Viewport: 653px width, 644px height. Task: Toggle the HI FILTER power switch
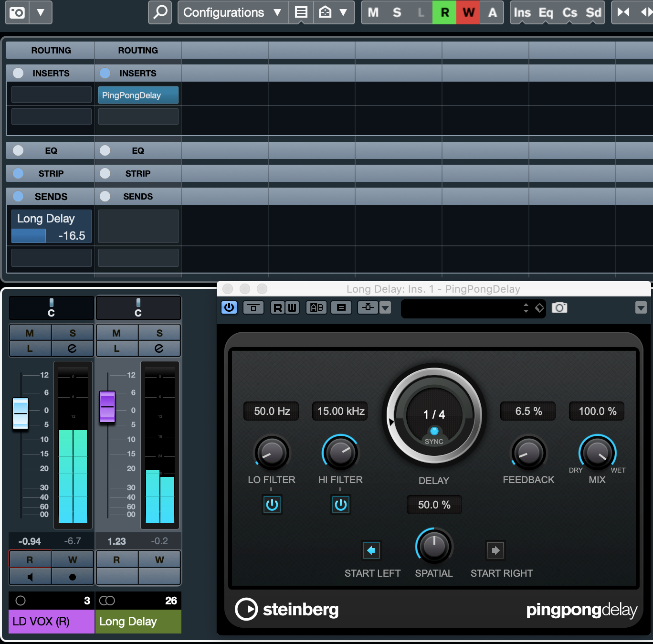(x=340, y=505)
